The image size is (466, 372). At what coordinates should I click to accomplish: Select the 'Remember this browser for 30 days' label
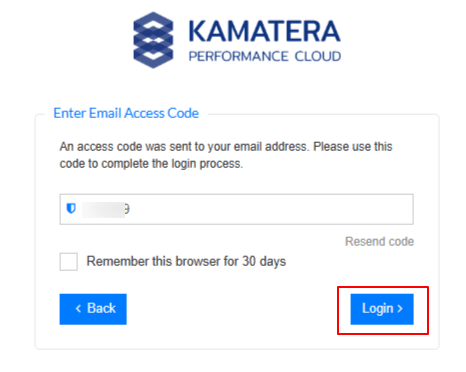tap(186, 262)
